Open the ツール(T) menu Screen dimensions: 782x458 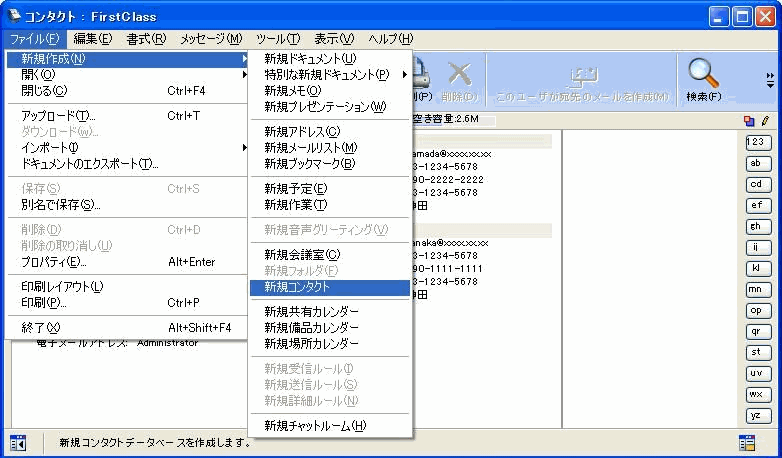(x=277, y=38)
